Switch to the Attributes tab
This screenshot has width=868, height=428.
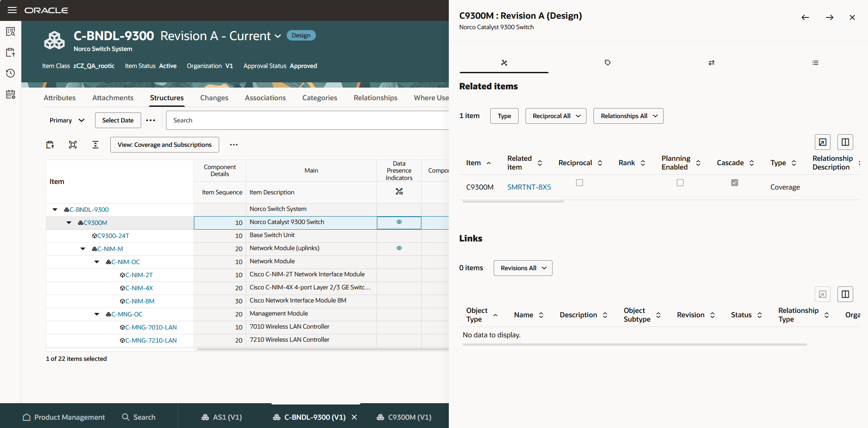tap(60, 98)
